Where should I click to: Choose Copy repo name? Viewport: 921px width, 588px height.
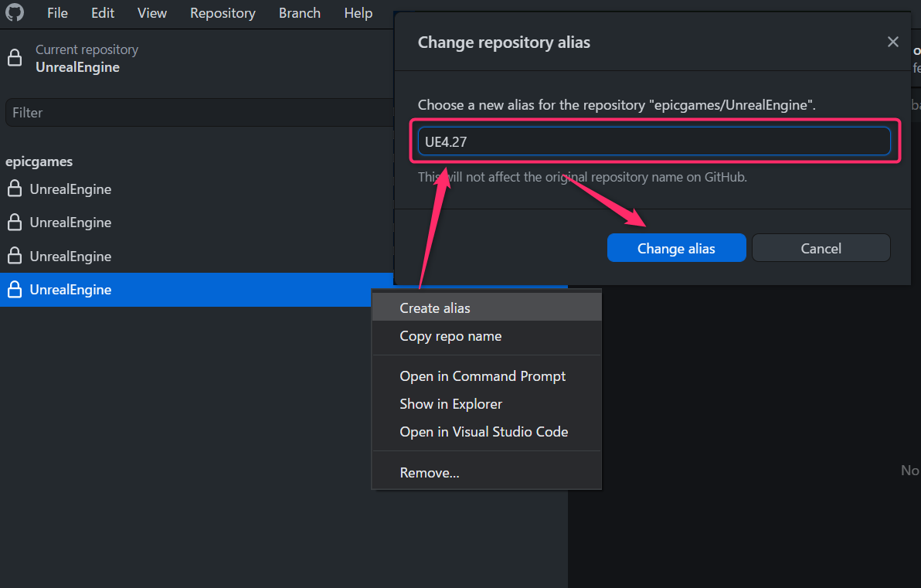[487, 336]
